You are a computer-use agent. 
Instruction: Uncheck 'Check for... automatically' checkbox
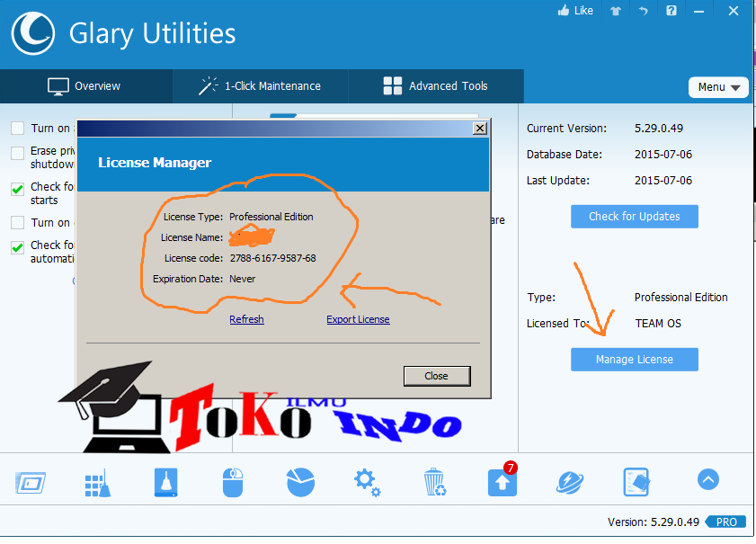[17, 247]
